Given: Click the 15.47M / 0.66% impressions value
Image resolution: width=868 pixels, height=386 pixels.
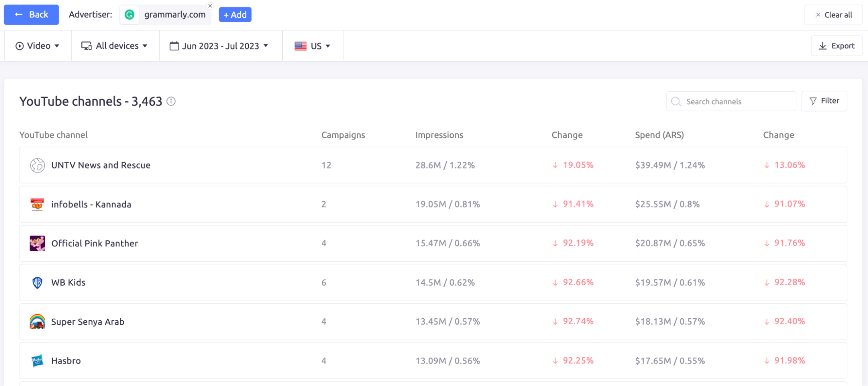Looking at the screenshot, I should point(448,243).
